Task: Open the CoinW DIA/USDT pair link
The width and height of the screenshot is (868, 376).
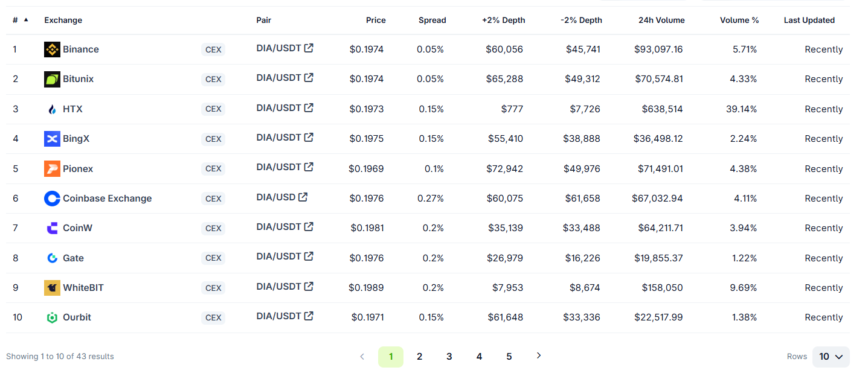Action: pyautogui.click(x=278, y=227)
